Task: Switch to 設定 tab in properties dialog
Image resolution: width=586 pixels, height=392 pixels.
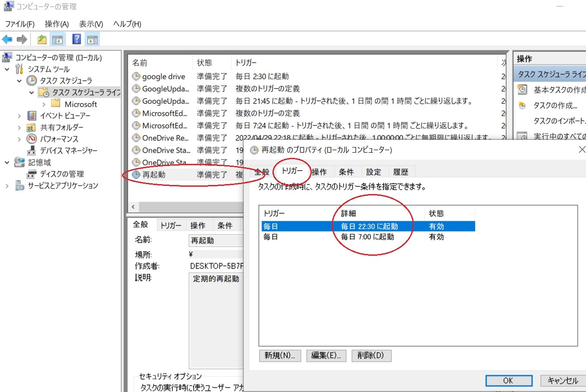Action: [373, 172]
